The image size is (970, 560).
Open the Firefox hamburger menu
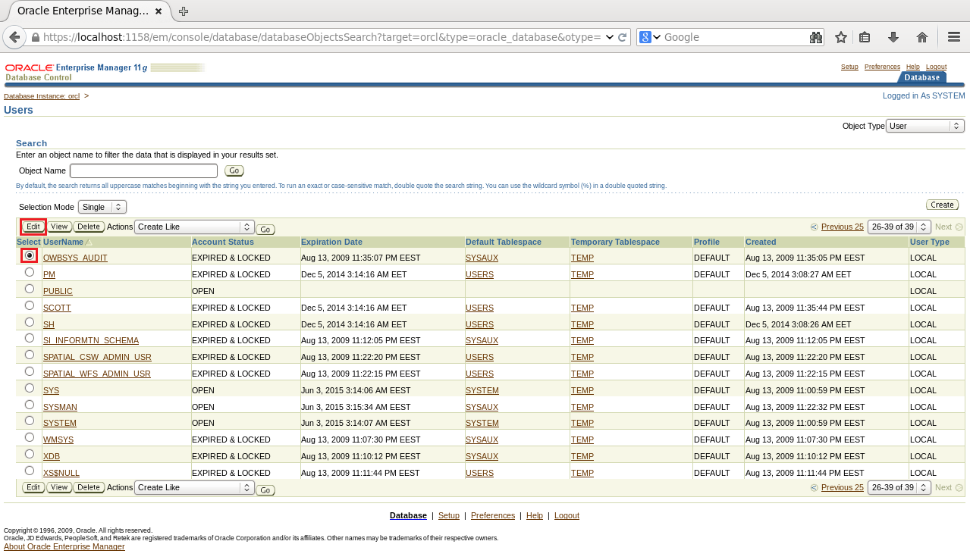click(954, 37)
